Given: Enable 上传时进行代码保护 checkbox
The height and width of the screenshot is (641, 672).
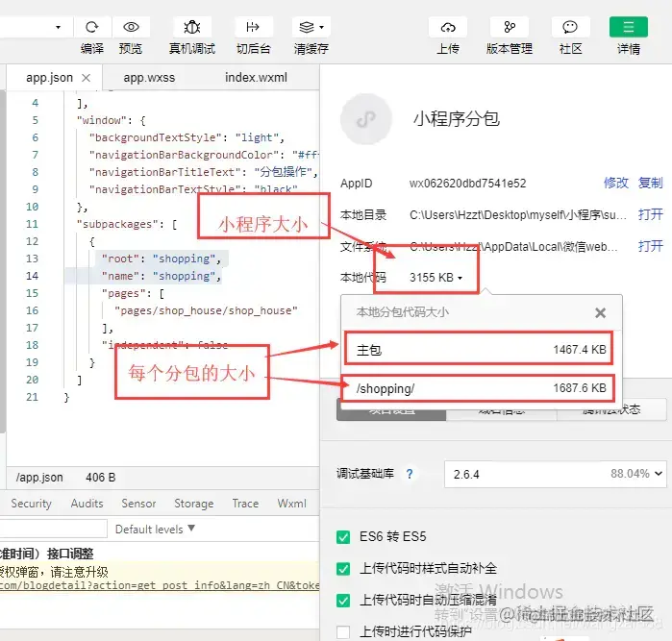Looking at the screenshot, I should pyautogui.click(x=343, y=632).
